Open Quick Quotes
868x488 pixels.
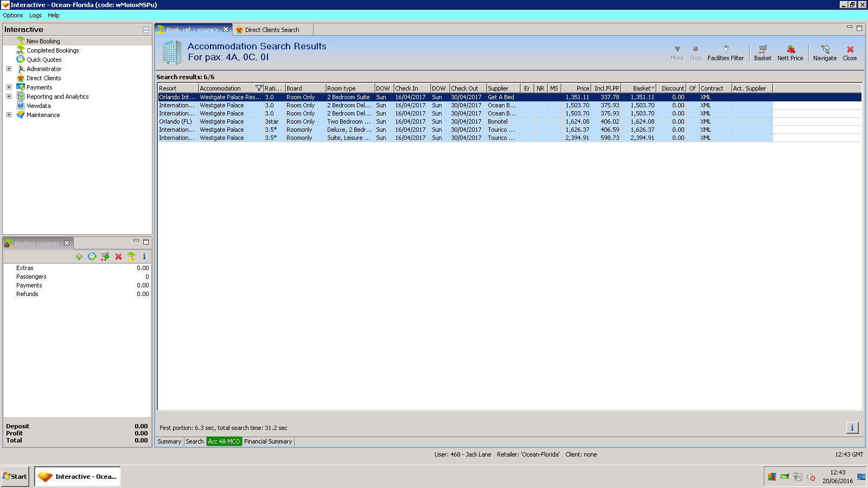click(x=44, y=60)
